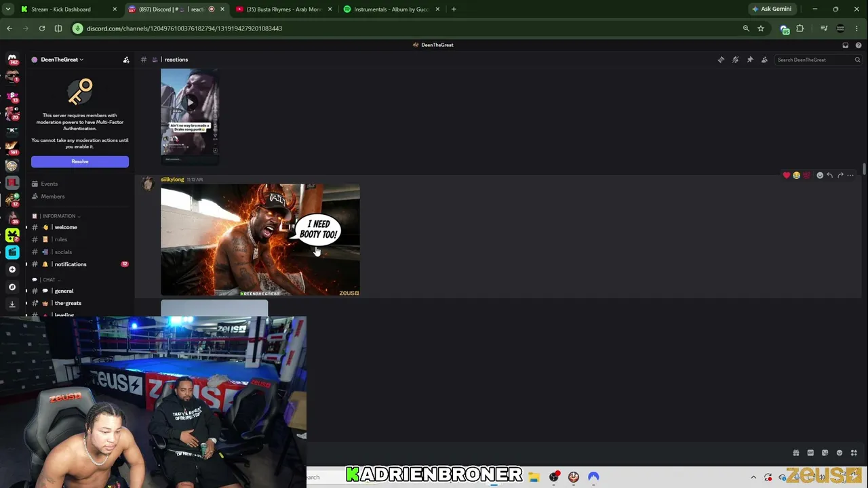Click the Download Apps arrow icon

pyautogui.click(x=12, y=304)
